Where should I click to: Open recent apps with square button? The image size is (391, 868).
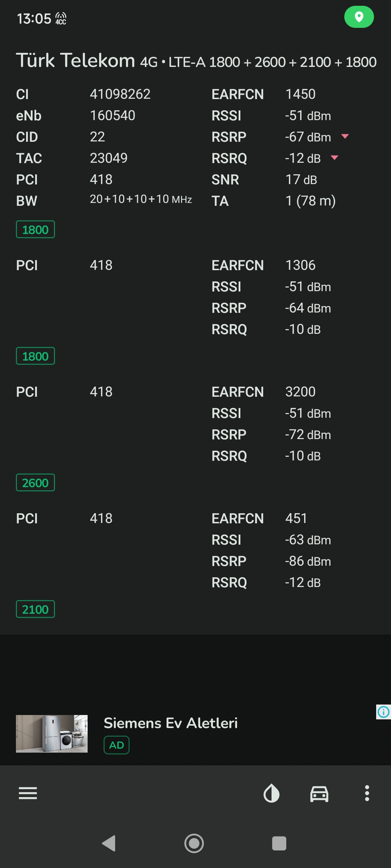(279, 843)
